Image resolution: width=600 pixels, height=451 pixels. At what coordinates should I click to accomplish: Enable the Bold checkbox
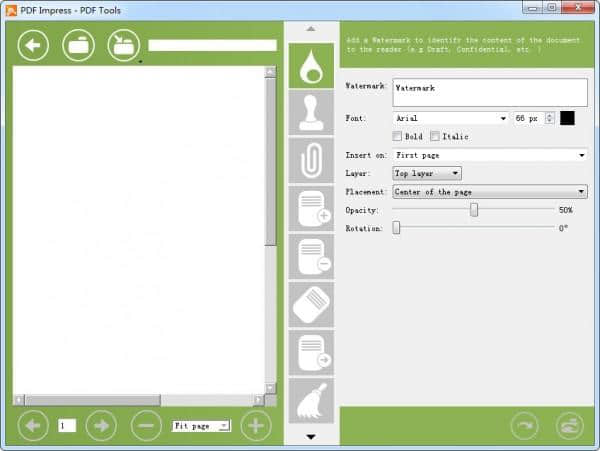point(398,136)
